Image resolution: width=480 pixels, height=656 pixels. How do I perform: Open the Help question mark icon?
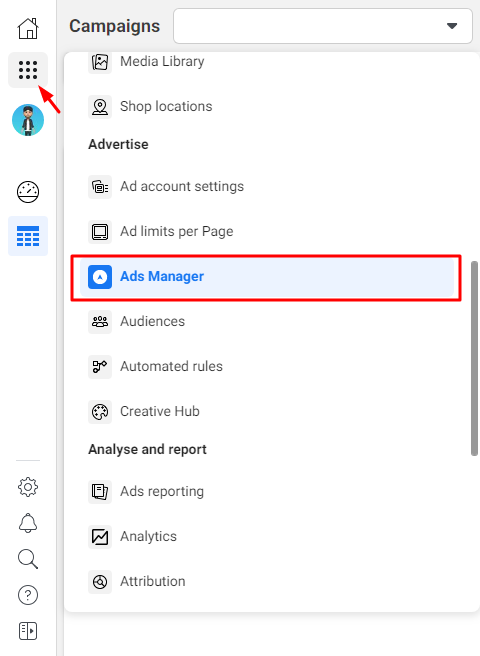coord(28,595)
